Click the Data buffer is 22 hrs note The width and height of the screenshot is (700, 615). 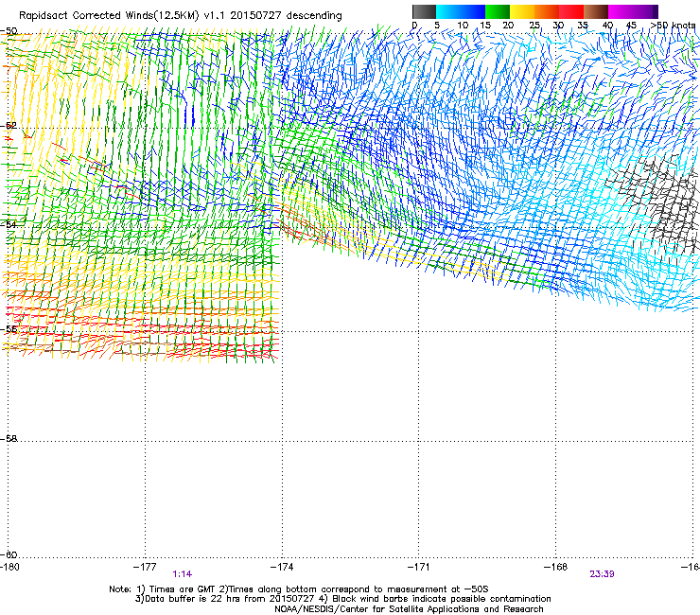(x=342, y=599)
